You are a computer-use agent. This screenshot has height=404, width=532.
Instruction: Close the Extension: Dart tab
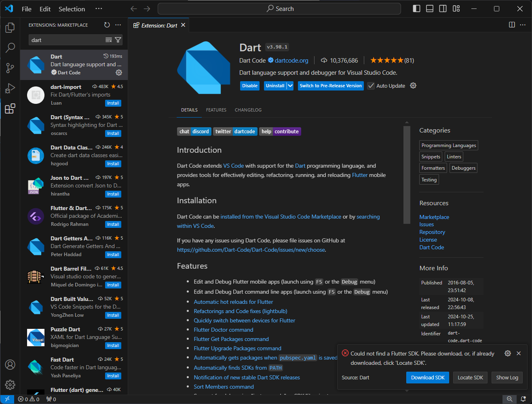(x=183, y=25)
